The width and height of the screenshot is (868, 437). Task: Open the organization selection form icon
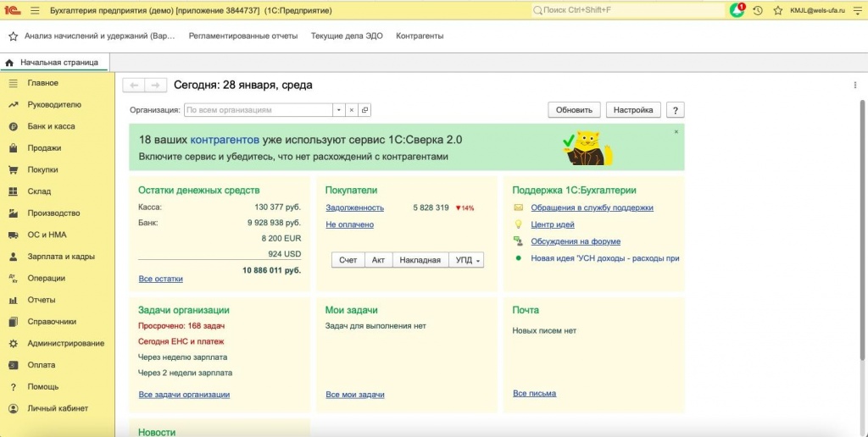pyautogui.click(x=364, y=110)
